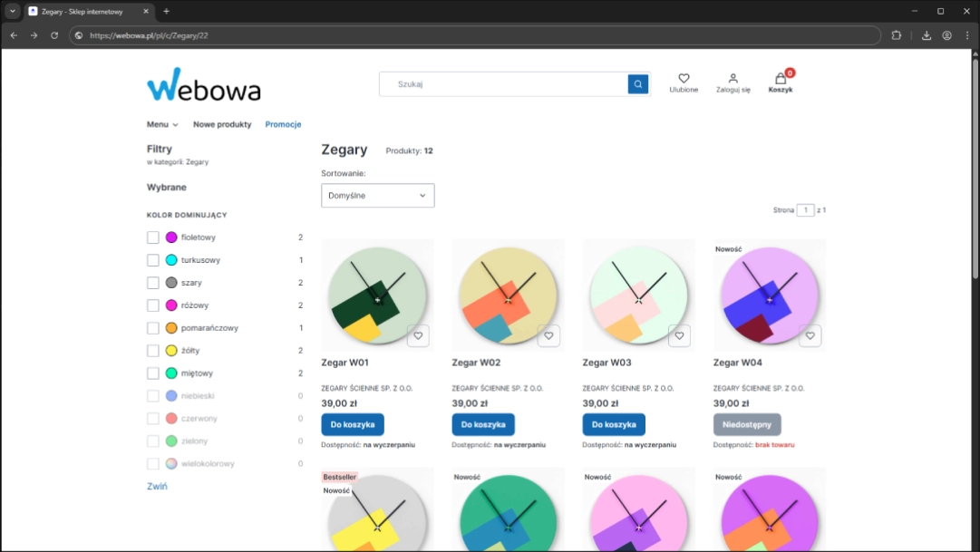The image size is (980, 552).
Task: Check the żółty color filter checkbox
Action: [x=153, y=351]
